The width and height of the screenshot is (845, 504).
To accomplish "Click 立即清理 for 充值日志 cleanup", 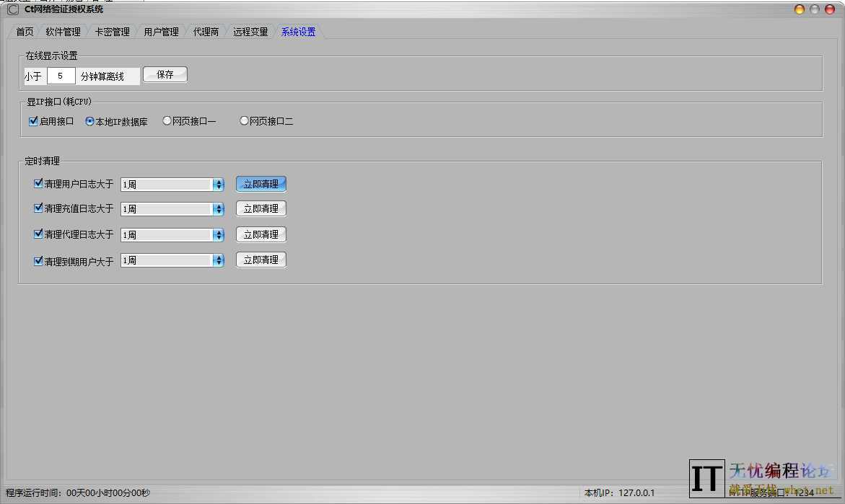I will tap(260, 208).
